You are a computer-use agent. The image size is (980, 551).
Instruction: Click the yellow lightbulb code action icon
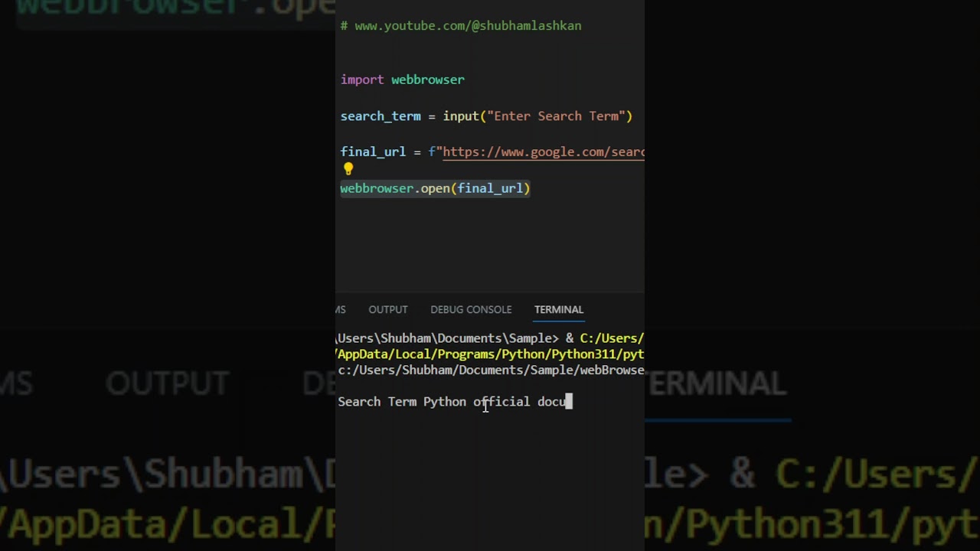click(348, 169)
